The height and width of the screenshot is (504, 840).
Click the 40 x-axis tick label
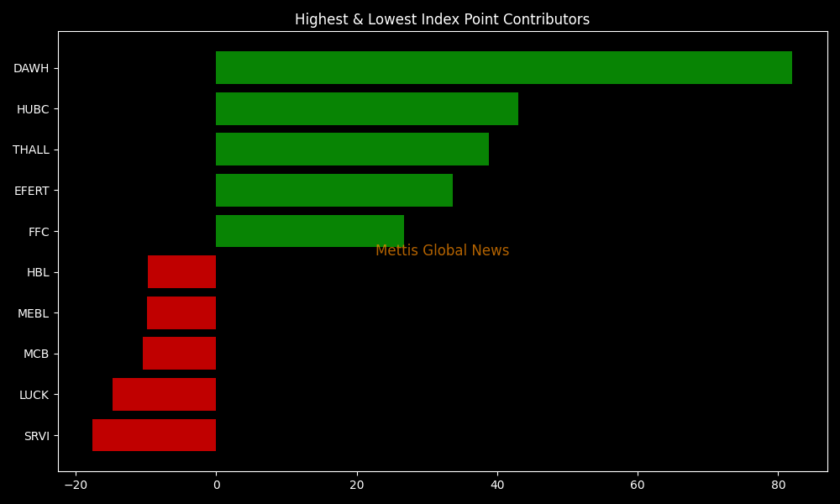(497, 486)
